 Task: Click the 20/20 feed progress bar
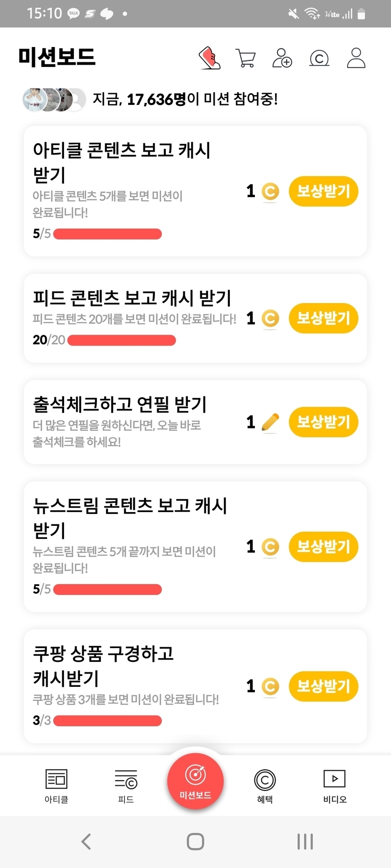(122, 340)
